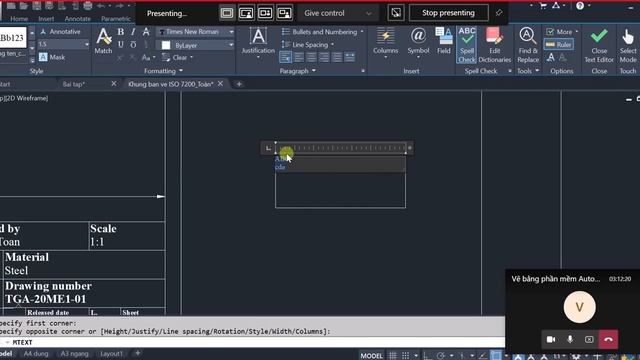Switch to the Parametric ribbon tab
The height and width of the screenshot is (360, 640).
pos(116,19)
